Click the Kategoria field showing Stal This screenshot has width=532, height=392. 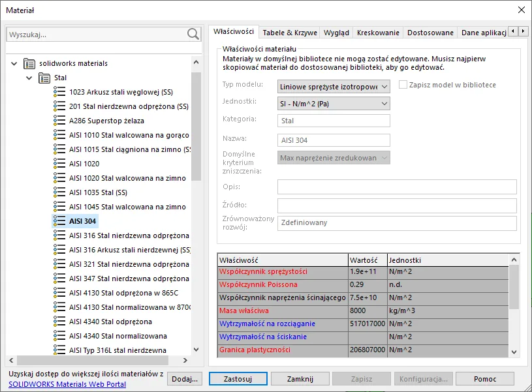coord(334,121)
